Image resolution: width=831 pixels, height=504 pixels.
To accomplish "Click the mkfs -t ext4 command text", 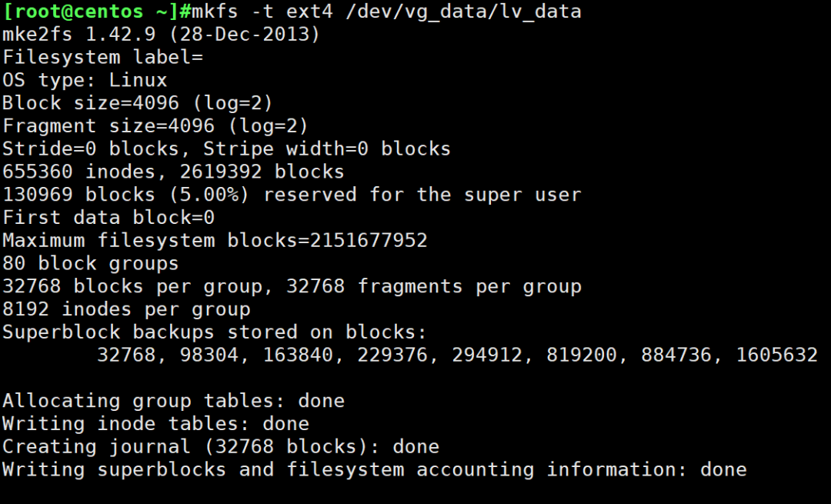I will click(x=262, y=11).
